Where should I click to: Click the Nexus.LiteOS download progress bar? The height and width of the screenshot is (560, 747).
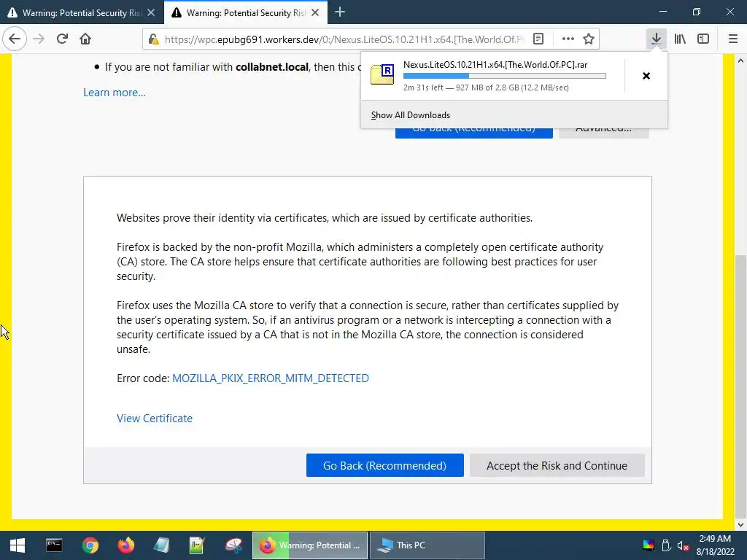click(505, 76)
